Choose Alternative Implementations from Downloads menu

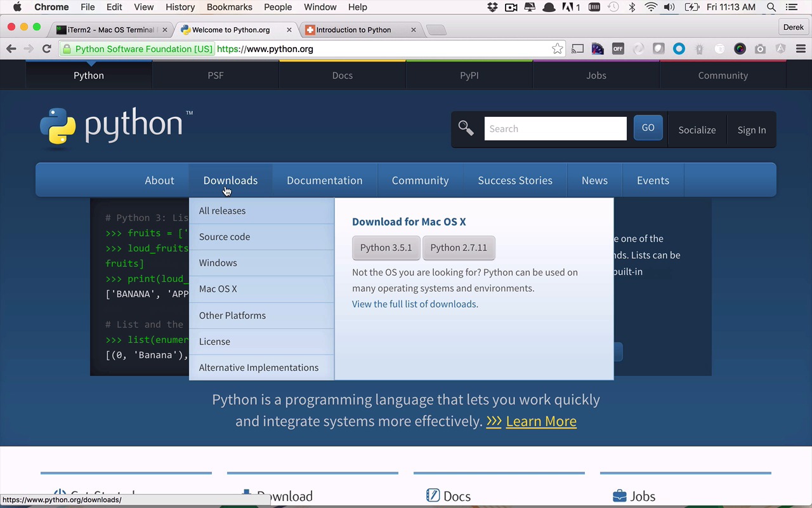click(x=261, y=368)
